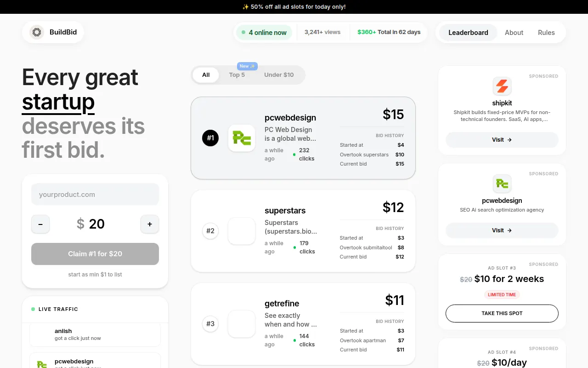Click the shipkit sponsored logo icon
The height and width of the screenshot is (368, 588).
pyautogui.click(x=502, y=86)
